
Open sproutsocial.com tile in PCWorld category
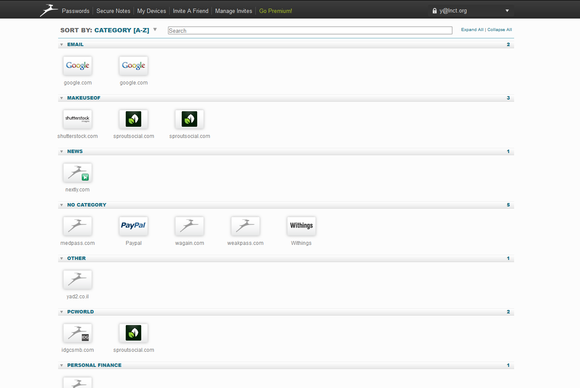point(134,333)
